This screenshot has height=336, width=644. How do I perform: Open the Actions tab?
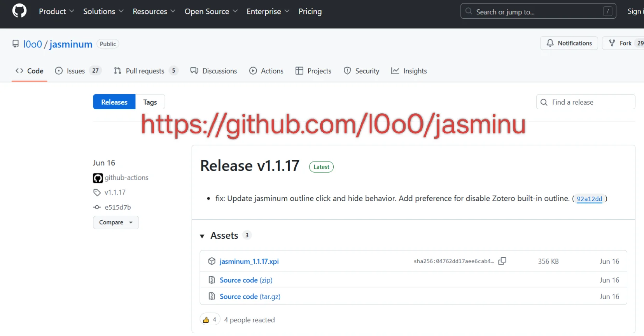coord(266,71)
